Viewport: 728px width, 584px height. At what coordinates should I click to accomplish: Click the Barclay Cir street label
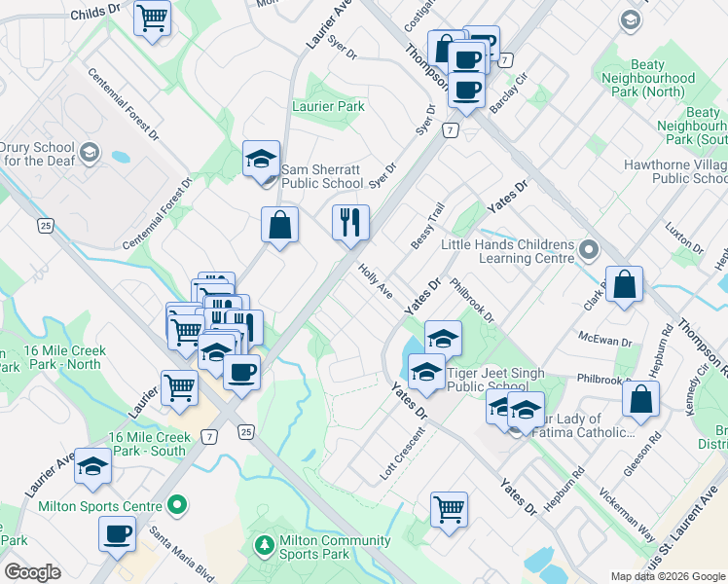pos(508,92)
